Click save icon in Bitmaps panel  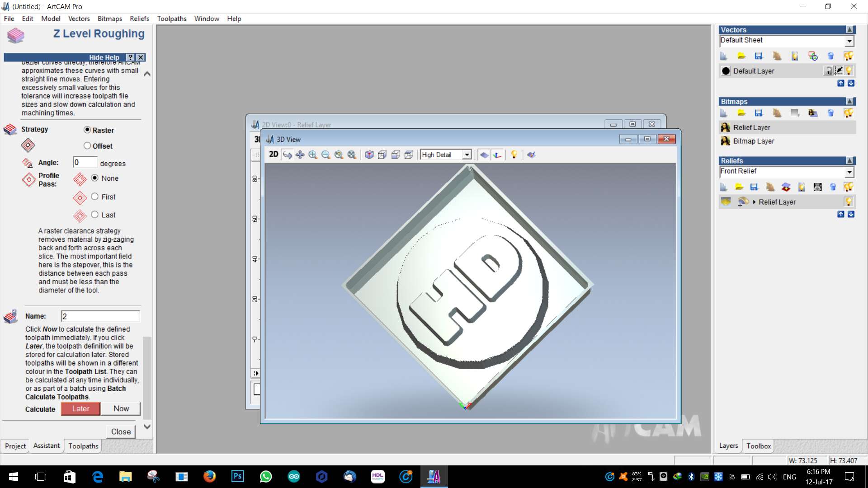point(759,113)
